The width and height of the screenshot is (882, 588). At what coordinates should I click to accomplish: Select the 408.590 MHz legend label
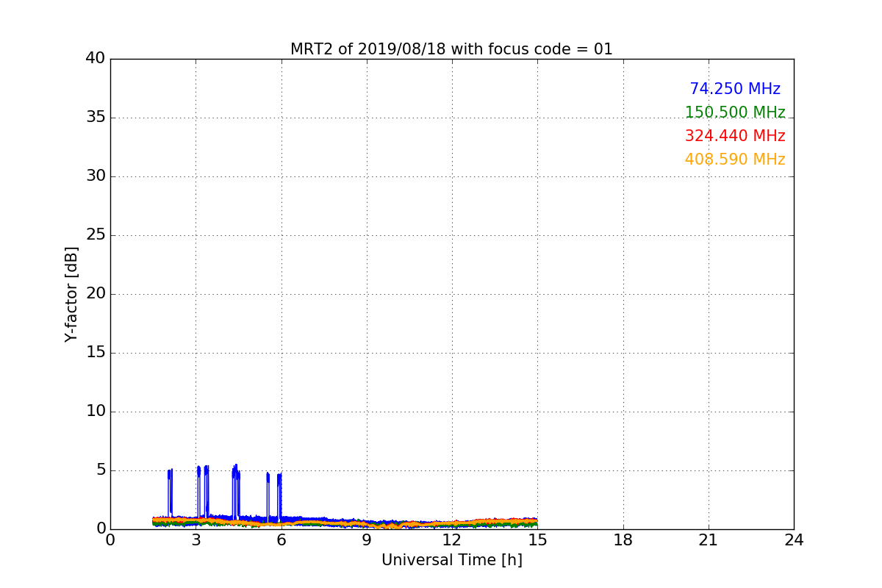[735, 159]
